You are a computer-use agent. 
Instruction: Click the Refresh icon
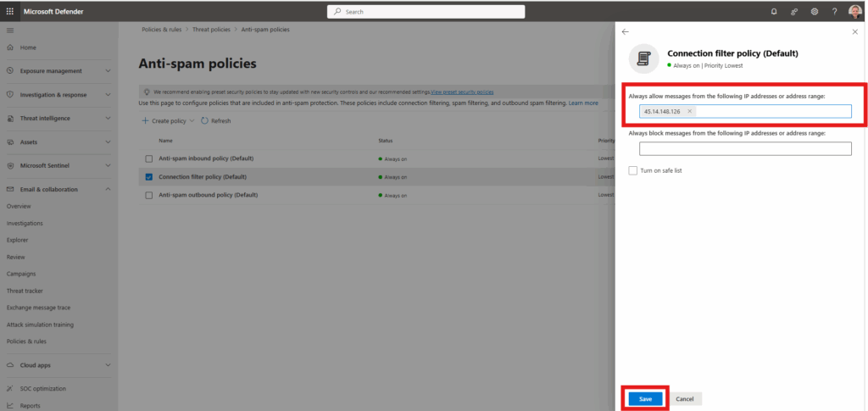pos(204,120)
